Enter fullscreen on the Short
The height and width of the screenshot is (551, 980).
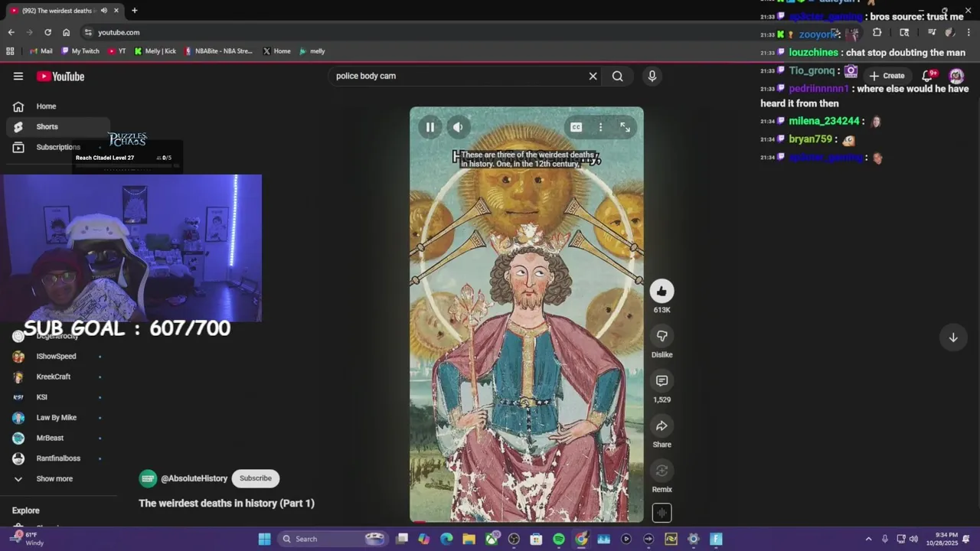[626, 127]
